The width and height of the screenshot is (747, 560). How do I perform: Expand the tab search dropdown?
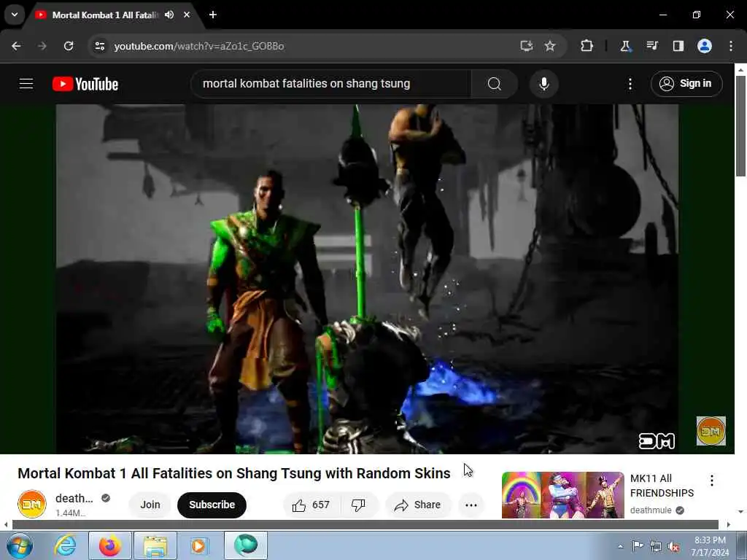click(15, 15)
